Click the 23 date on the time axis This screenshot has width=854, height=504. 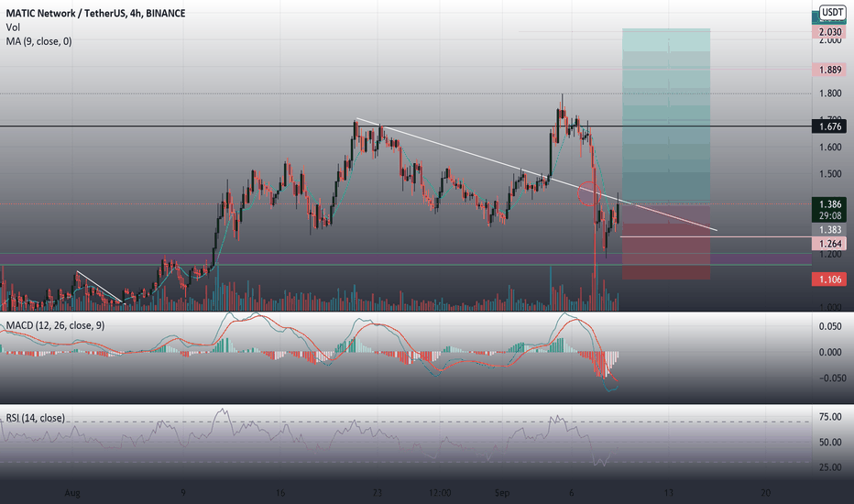point(378,493)
